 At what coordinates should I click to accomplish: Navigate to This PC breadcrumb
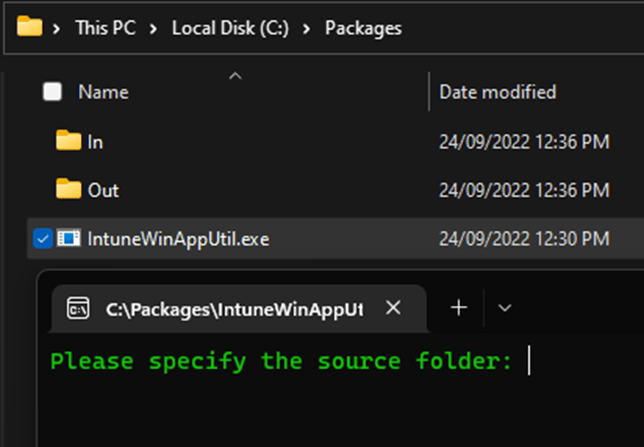click(106, 28)
